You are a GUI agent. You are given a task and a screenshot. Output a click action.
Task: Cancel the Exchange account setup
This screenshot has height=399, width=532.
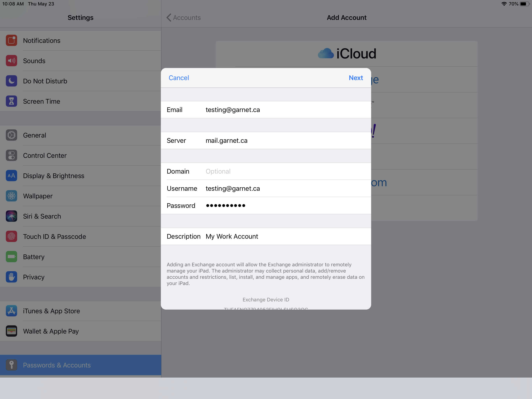point(179,78)
